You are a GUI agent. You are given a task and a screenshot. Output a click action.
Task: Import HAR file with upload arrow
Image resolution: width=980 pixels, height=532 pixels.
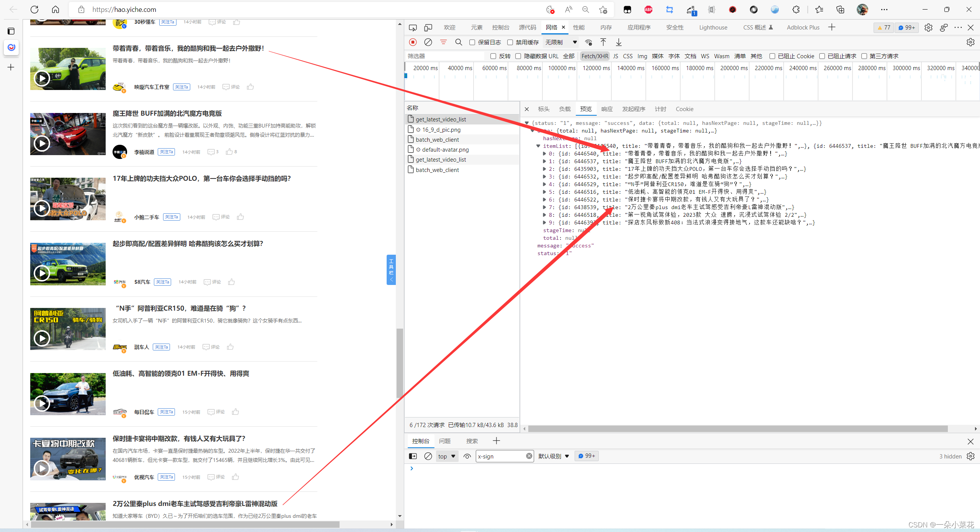point(603,42)
